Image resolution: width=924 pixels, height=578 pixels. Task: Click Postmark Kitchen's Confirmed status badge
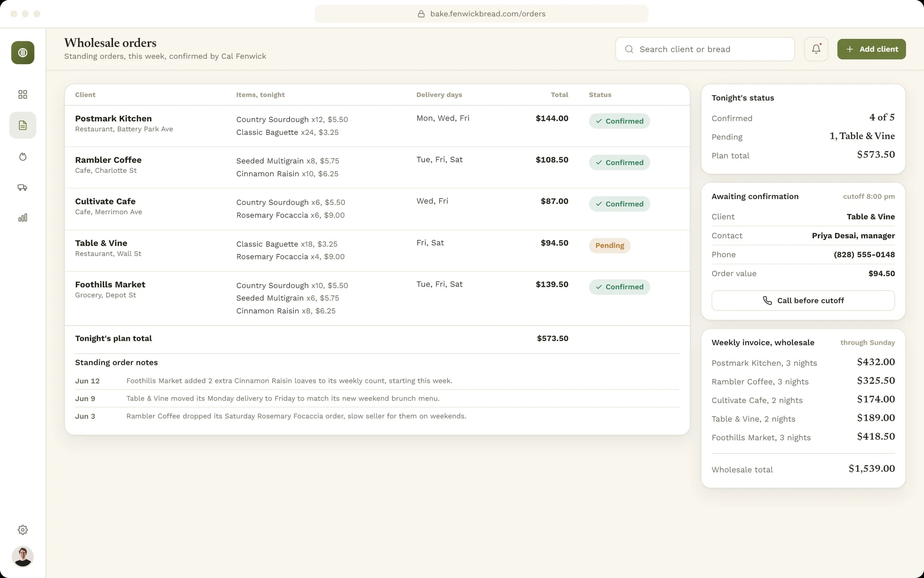[x=620, y=121]
